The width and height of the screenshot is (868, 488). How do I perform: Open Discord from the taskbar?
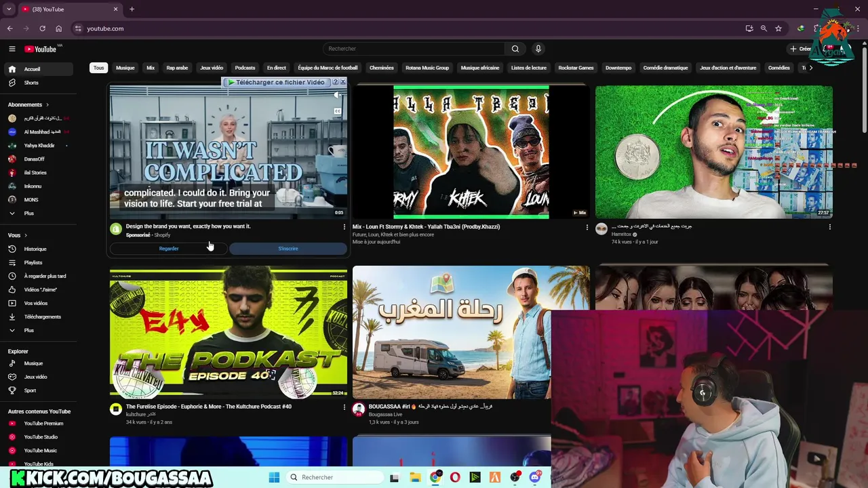pos(535,477)
